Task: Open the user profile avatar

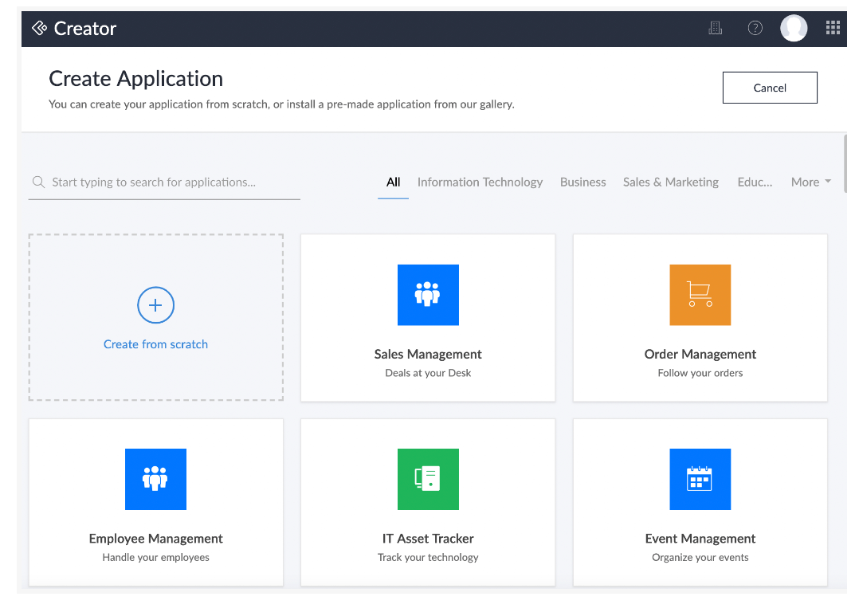Action: click(793, 29)
